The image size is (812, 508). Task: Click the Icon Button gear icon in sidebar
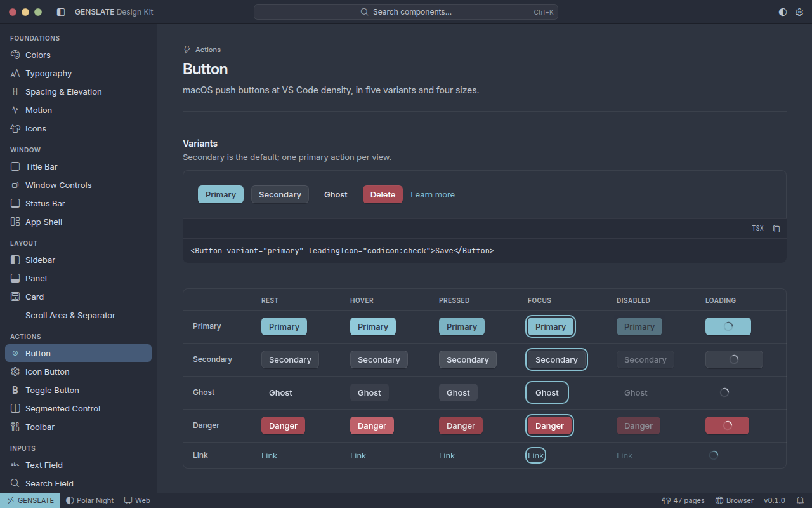coord(15,372)
